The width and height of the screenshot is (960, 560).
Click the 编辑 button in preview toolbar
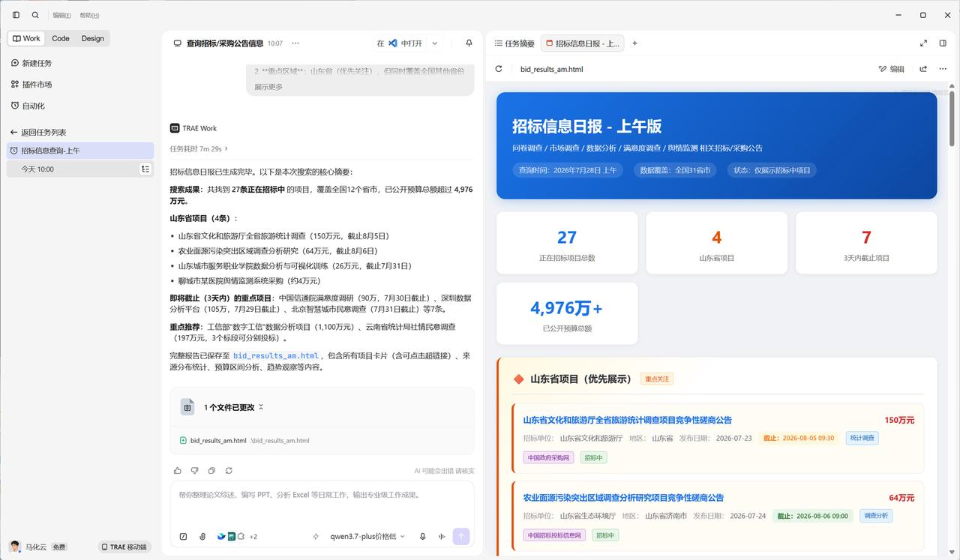click(x=892, y=69)
